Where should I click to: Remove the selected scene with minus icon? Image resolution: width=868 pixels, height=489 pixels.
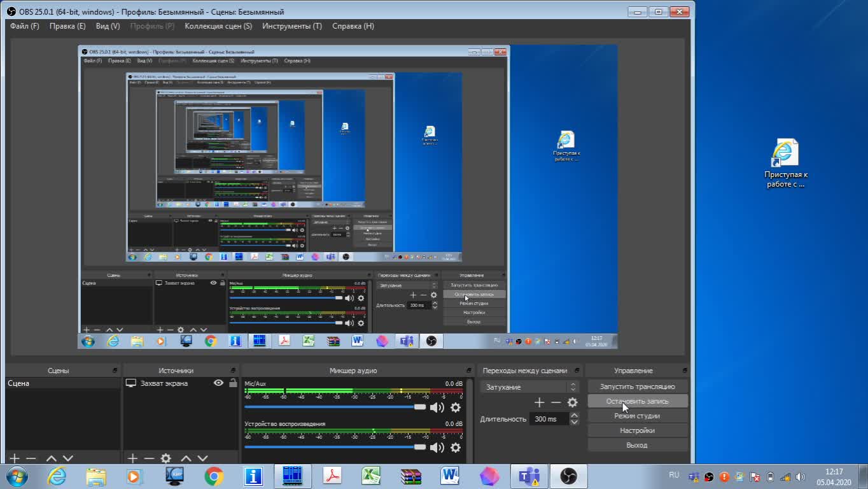(x=31, y=458)
